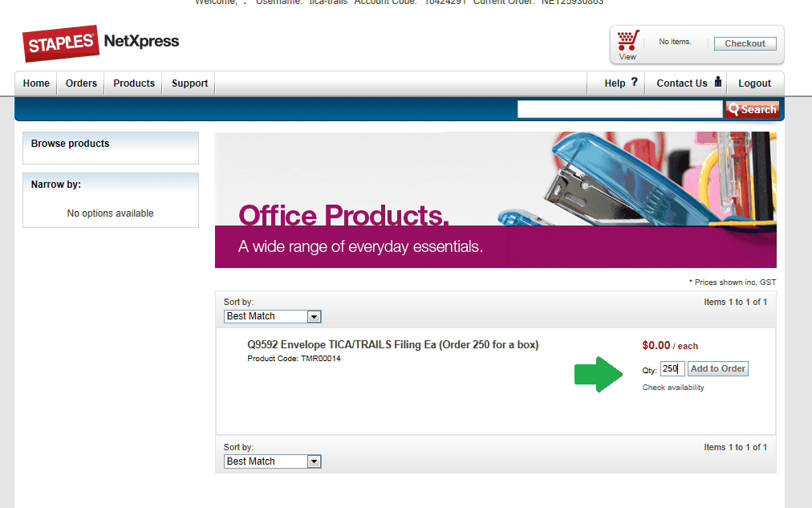Open the shopping cart View icon
812x508 pixels.
click(628, 44)
